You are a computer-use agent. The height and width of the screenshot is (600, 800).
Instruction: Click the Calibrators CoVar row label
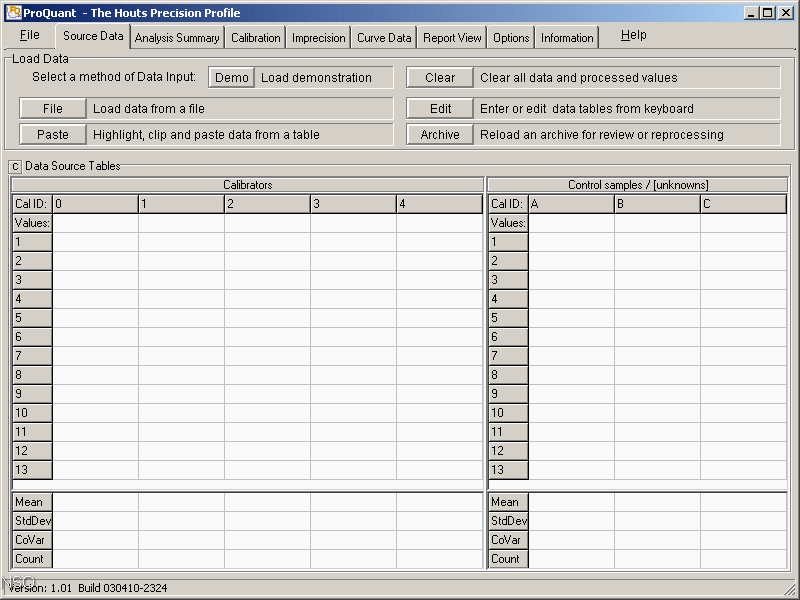tap(32, 540)
